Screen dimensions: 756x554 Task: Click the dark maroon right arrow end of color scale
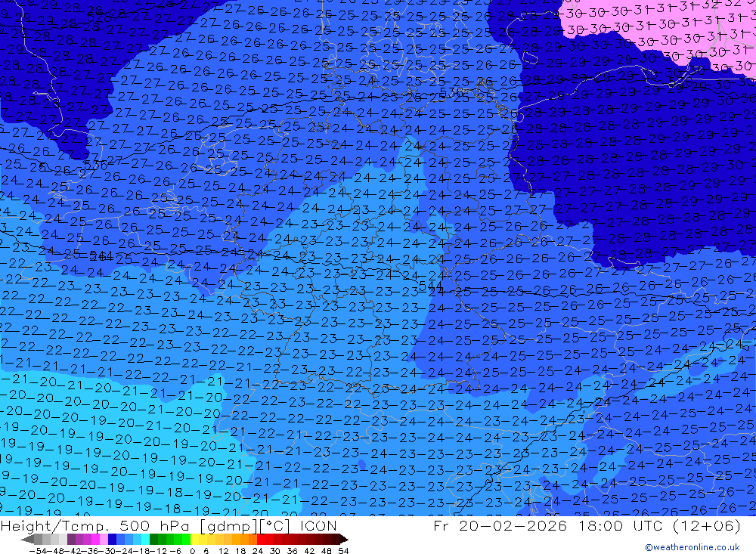pos(343,539)
